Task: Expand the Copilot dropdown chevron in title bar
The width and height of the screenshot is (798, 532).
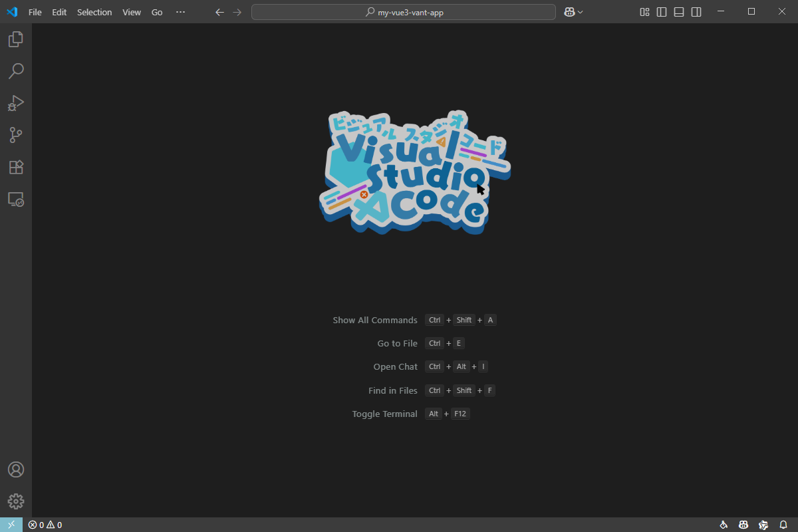Action: click(x=581, y=12)
